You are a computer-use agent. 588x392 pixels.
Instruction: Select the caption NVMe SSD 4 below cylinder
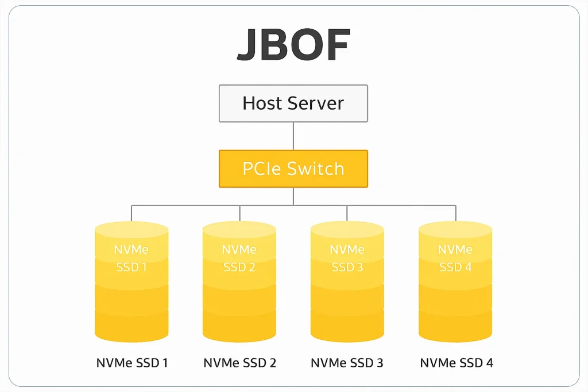pyautogui.click(x=457, y=363)
